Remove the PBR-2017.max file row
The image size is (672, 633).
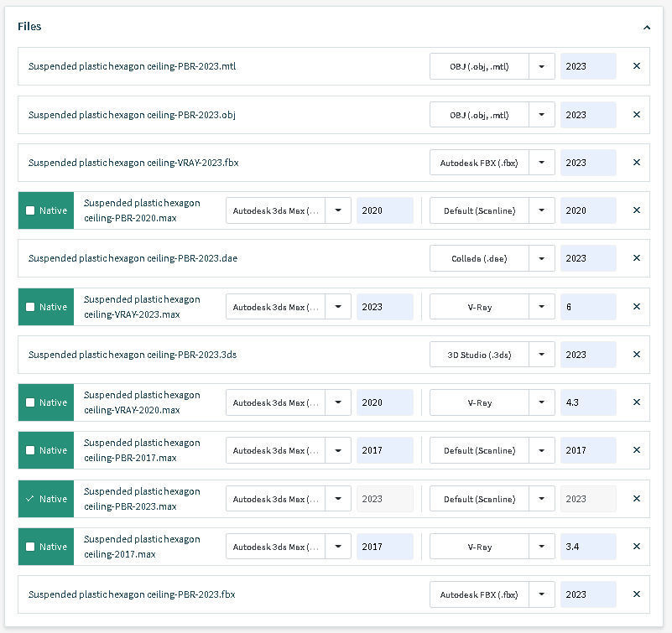pyautogui.click(x=636, y=450)
